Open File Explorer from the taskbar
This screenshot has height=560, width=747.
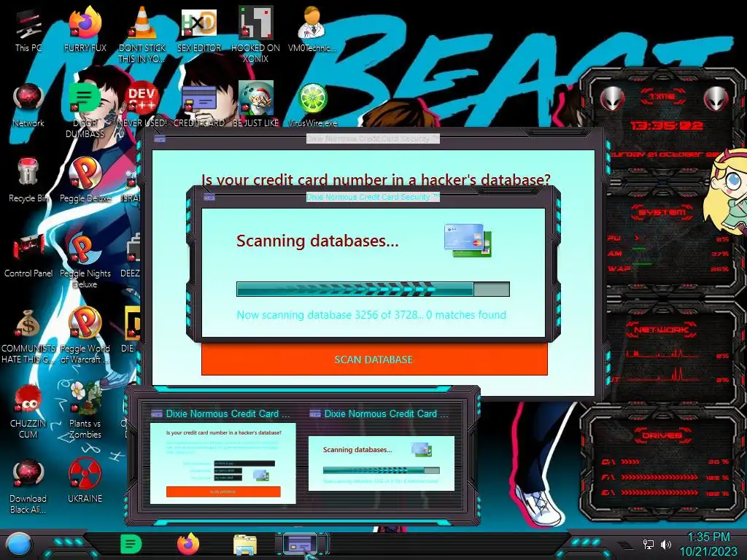pos(245,545)
